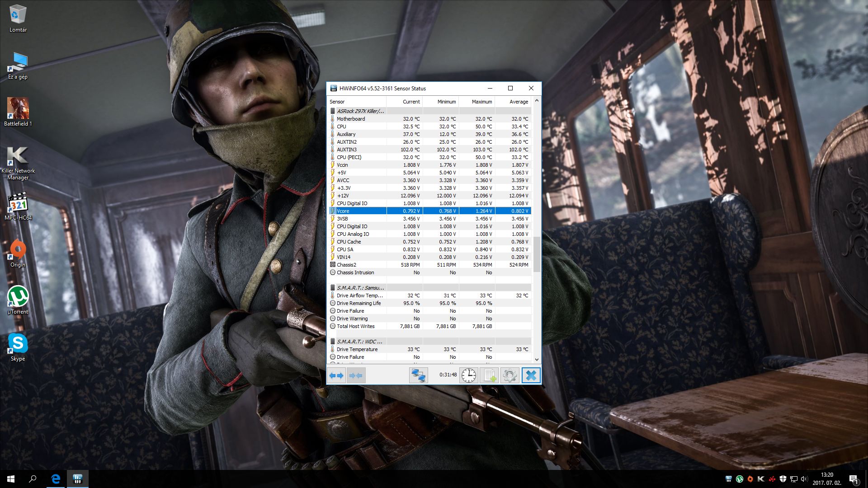Screen dimensions: 868x488
Task: Click the Killer Network tray icon
Action: (x=761, y=479)
